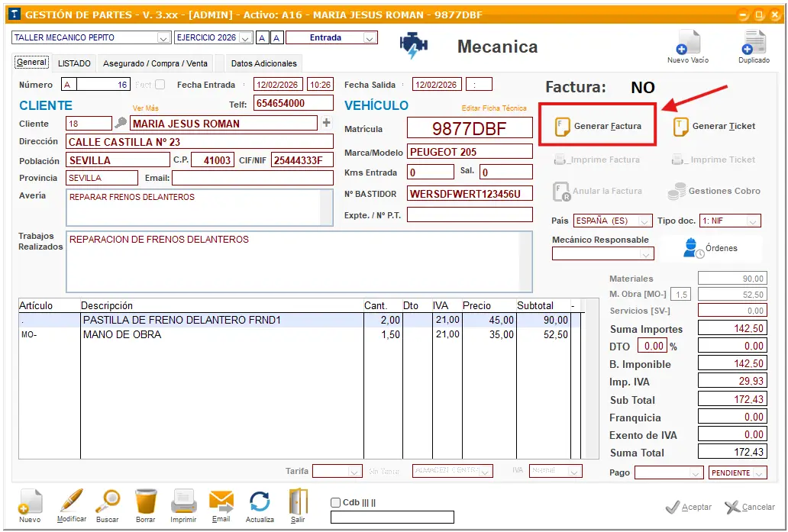
Task: Open the TALLER MECANICO PEPITO dropdown
Action: (x=163, y=37)
